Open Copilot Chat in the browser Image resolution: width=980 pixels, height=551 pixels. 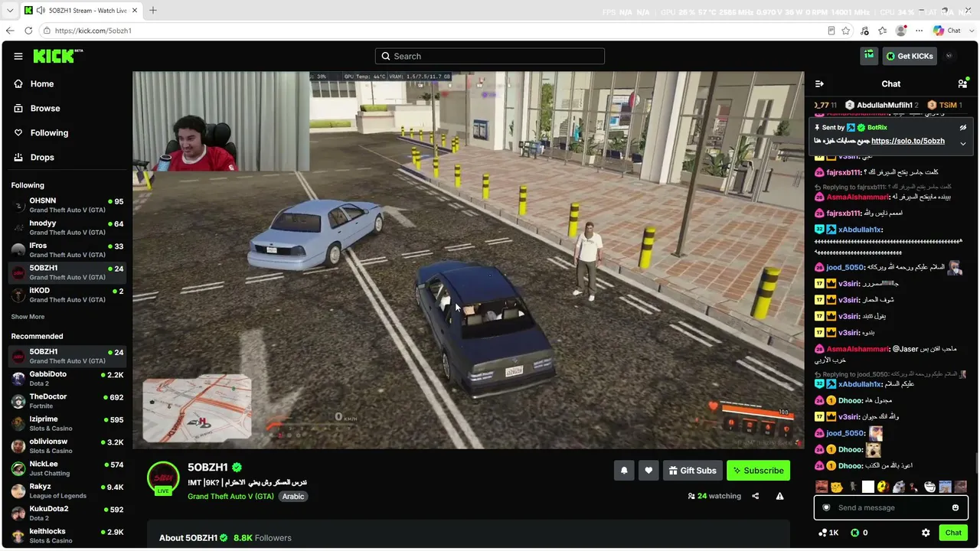947,31
